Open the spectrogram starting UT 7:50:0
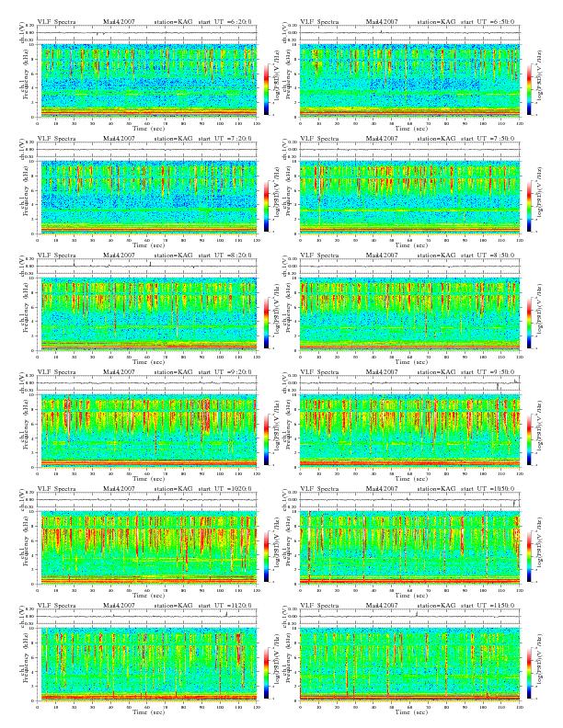The image size is (563, 728). [409, 198]
